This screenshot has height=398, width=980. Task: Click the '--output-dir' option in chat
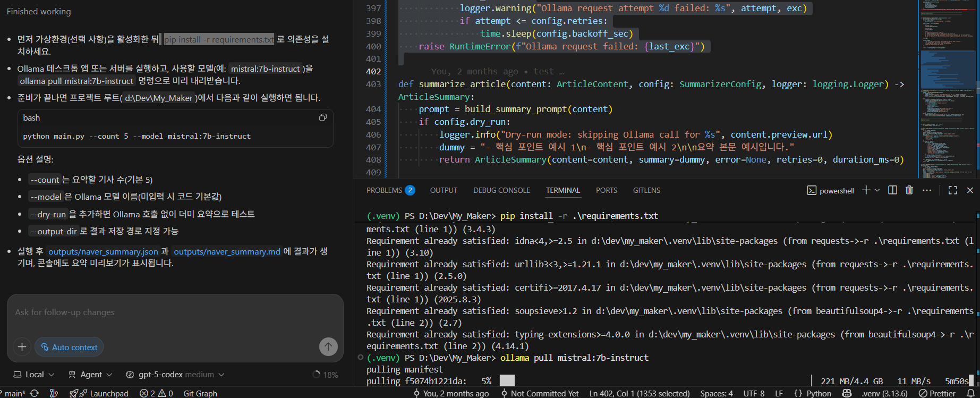pos(54,231)
